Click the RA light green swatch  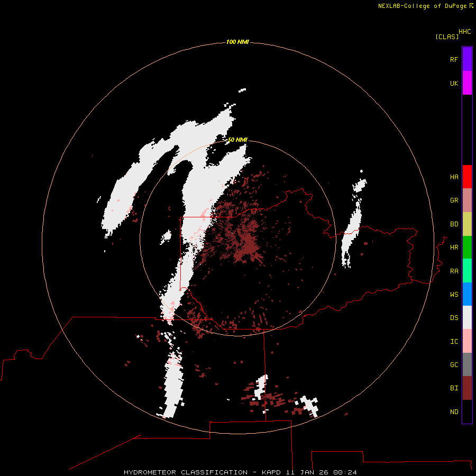click(467, 271)
